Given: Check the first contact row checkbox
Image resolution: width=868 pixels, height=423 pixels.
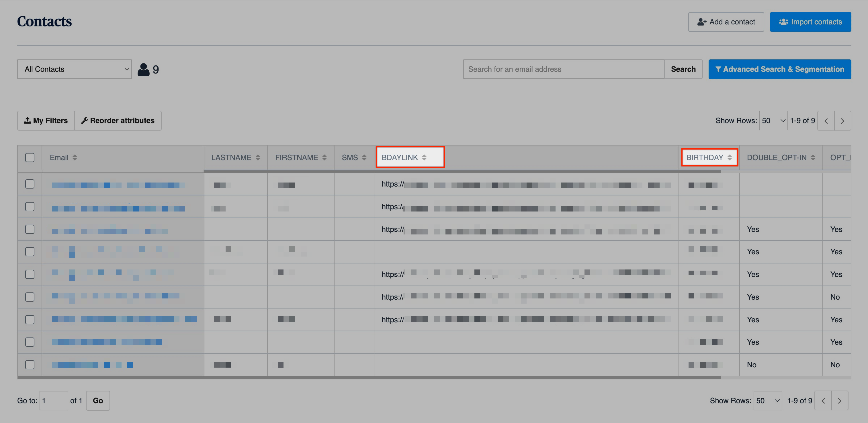Looking at the screenshot, I should (x=30, y=184).
